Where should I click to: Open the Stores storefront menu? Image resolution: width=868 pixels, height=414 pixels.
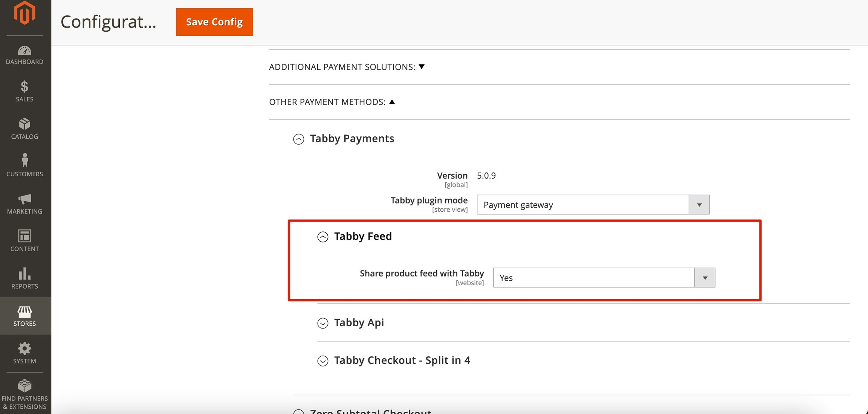(x=25, y=316)
